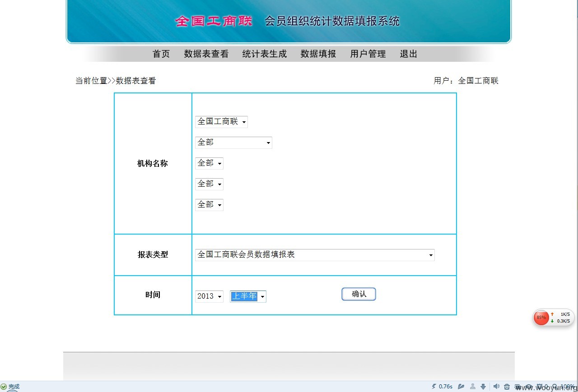Open the 报表类型 report type dropdown

tap(315, 255)
